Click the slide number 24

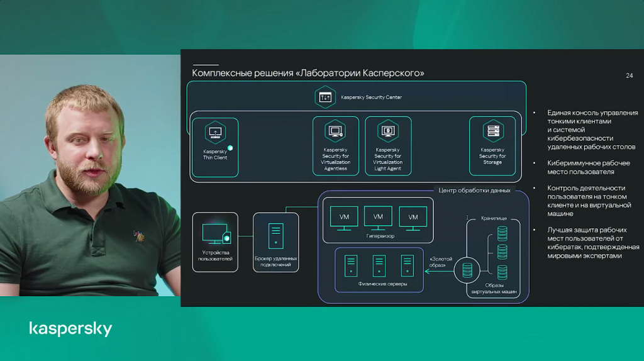coord(629,75)
